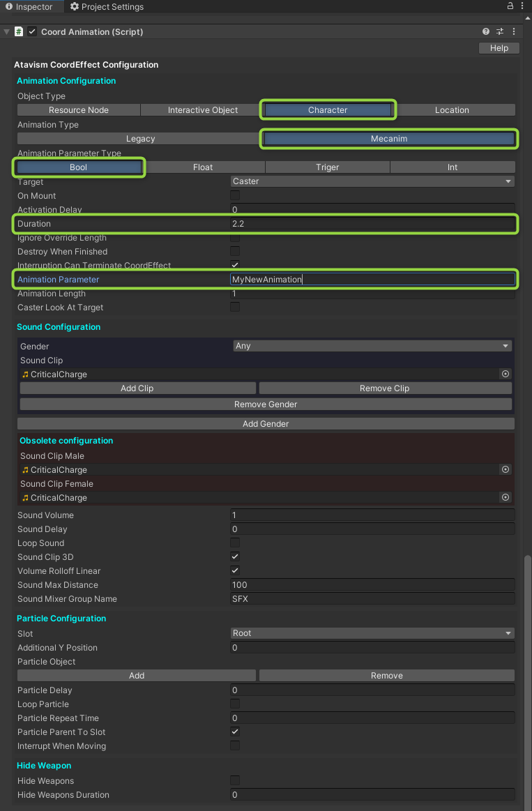Open object picker for Sound Clip Male

506,470
